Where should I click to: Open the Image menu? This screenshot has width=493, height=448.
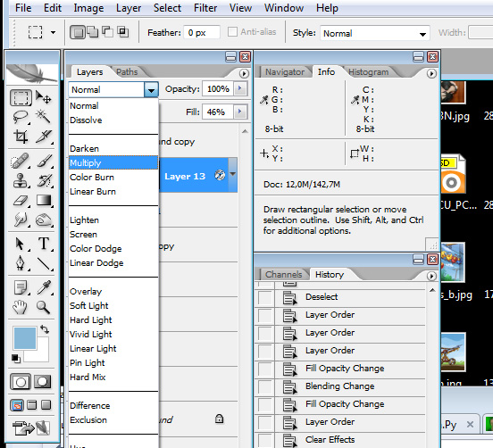tap(88, 8)
